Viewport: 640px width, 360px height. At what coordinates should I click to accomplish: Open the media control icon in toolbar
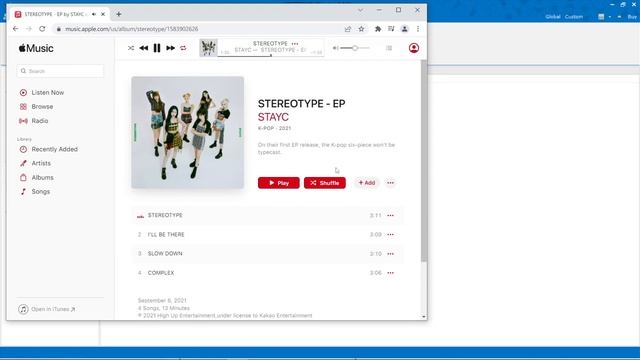point(391,29)
